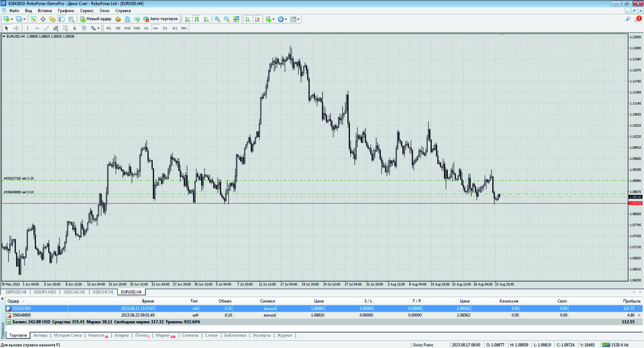Image resolution: width=644 pixels, height=348 pixels.
Task: Switch timeframe to D1
Action: [x=165, y=28]
